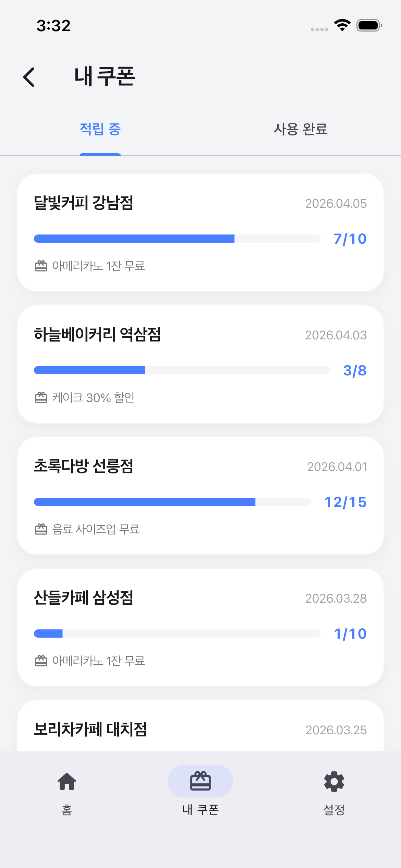
Task: Click the 12/15 stamp progress bar
Action: coord(172,502)
